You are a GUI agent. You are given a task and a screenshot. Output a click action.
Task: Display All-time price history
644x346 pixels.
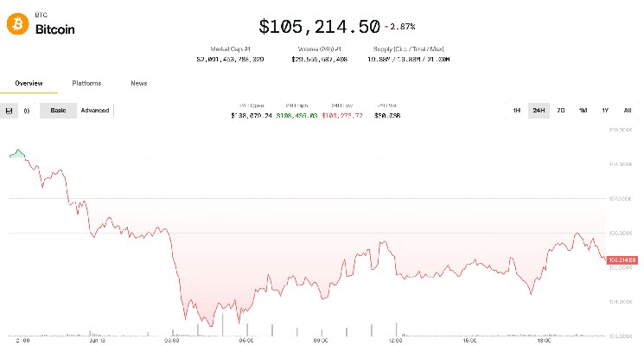point(628,111)
